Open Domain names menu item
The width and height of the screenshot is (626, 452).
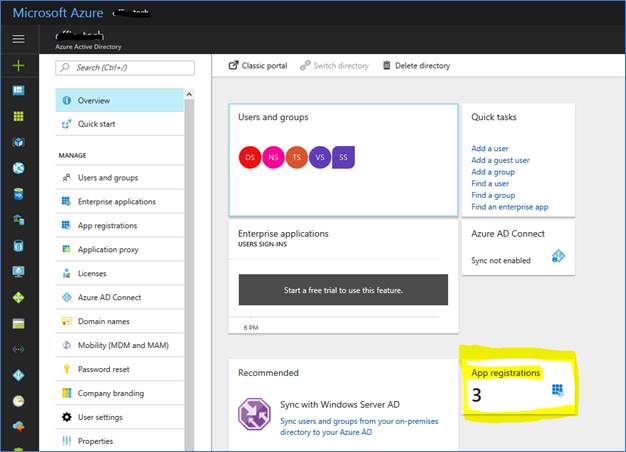pos(120,321)
